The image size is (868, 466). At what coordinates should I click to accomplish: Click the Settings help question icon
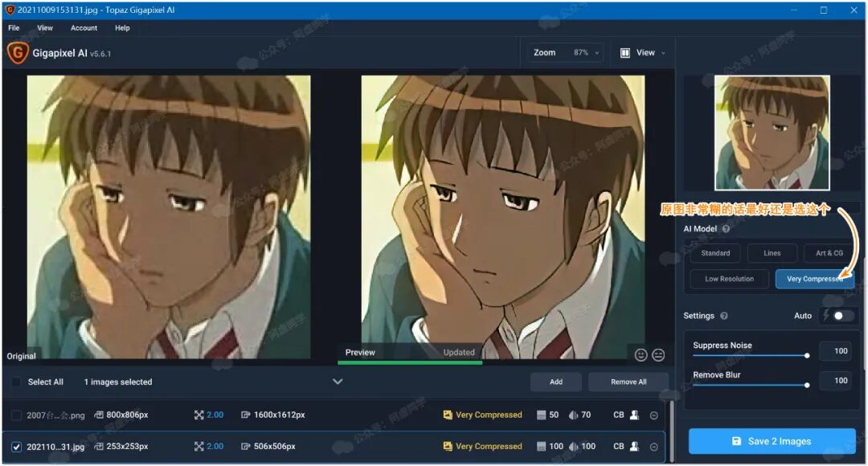pyautogui.click(x=723, y=316)
